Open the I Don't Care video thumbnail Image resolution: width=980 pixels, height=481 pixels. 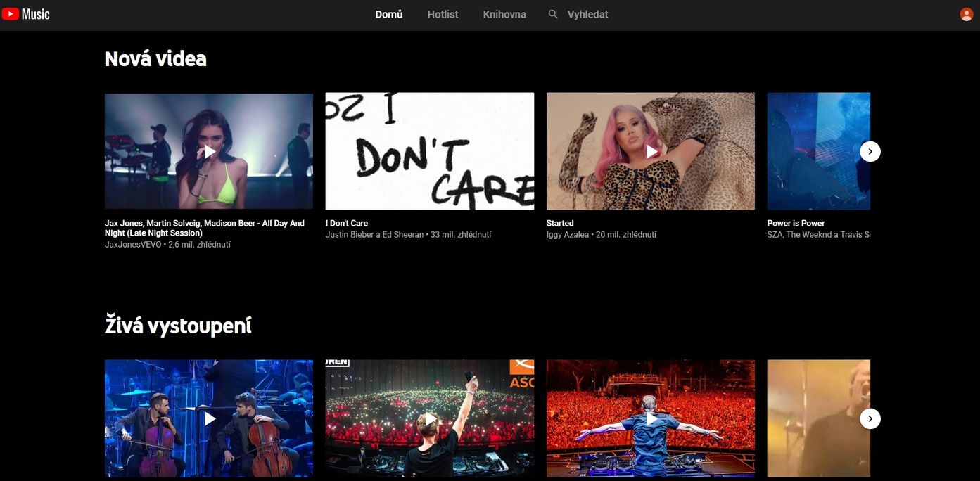(430, 151)
